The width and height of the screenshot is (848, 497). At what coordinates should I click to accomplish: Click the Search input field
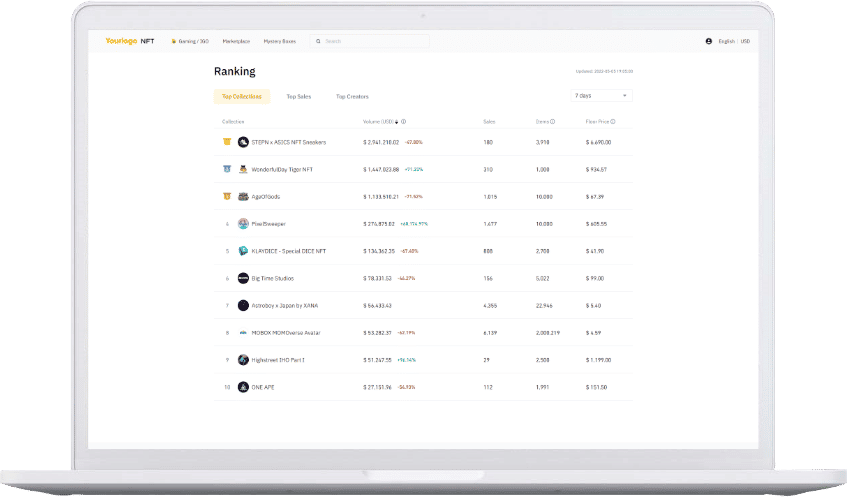click(370, 41)
